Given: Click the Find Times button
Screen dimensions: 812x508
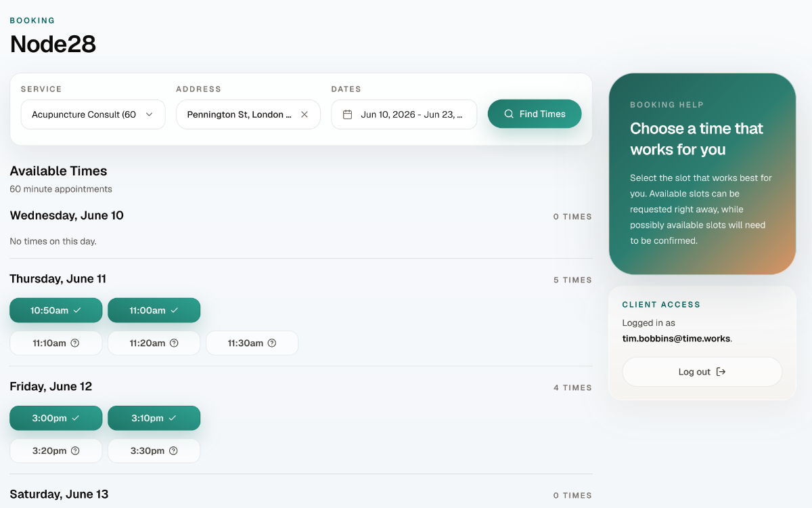Looking at the screenshot, I should pyautogui.click(x=535, y=114).
